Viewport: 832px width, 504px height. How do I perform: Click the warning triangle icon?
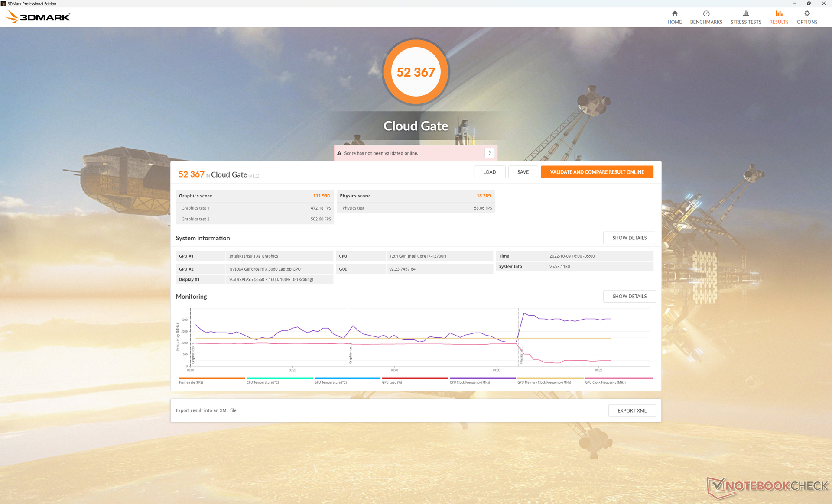339,153
